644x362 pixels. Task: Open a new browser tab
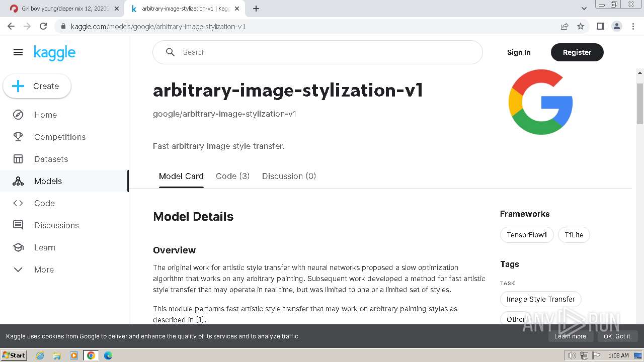256,9
